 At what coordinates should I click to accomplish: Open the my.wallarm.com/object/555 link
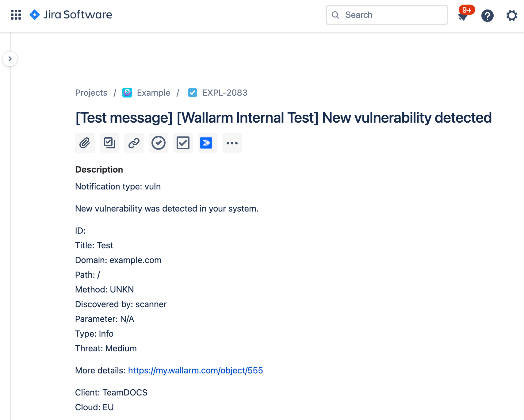[x=195, y=370]
